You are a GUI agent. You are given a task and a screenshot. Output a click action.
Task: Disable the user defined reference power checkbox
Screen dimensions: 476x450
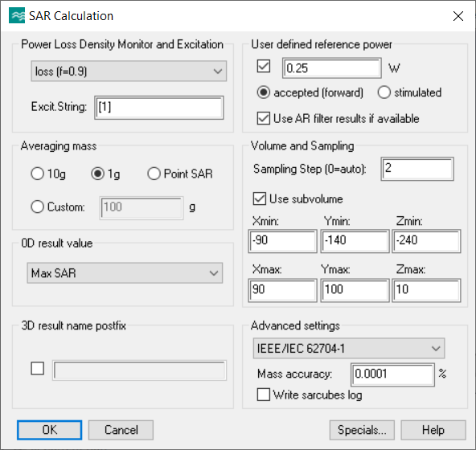tap(264, 67)
